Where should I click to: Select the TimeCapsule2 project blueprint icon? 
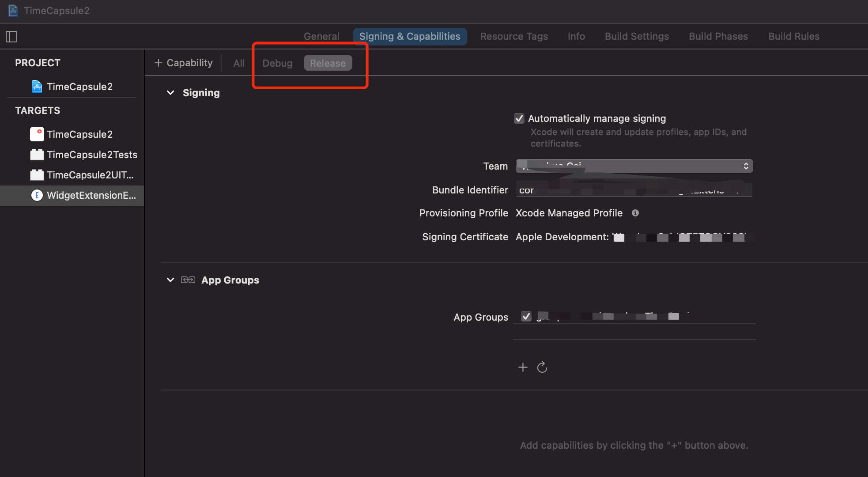coord(37,87)
